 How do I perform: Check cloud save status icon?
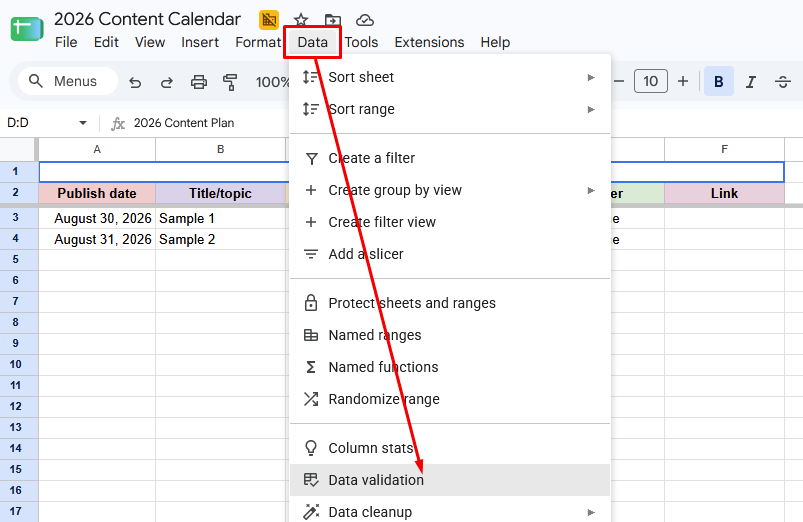pos(365,20)
